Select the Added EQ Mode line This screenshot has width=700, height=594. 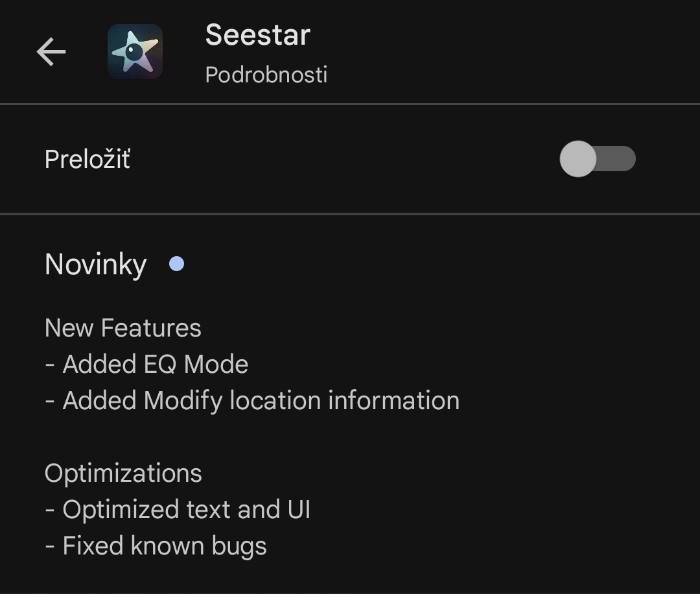point(146,364)
